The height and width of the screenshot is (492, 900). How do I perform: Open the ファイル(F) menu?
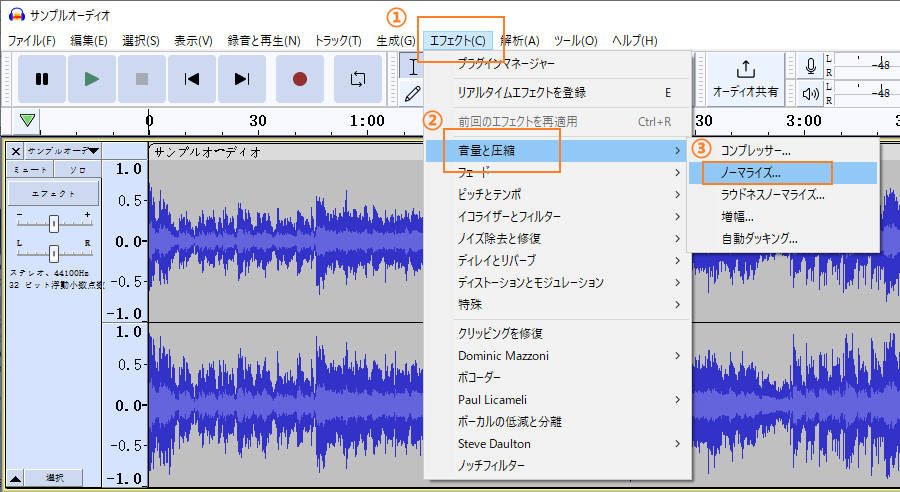pos(32,41)
